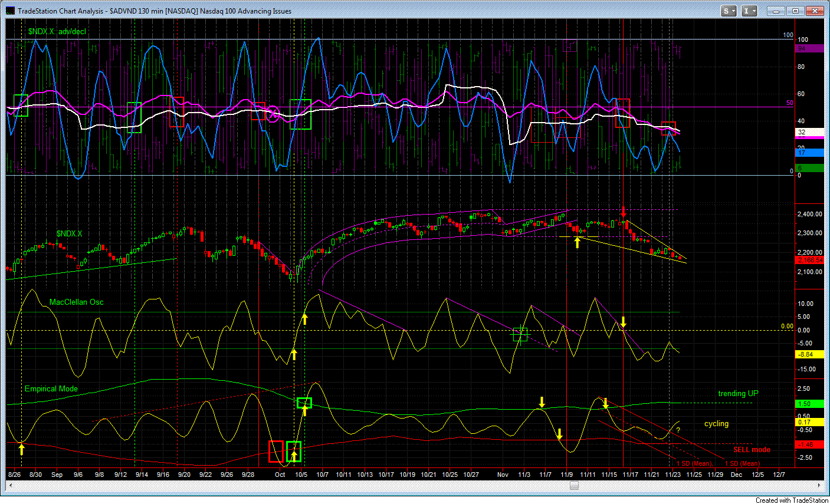
Task: Click the white '32' value badge
Action: click(x=809, y=133)
